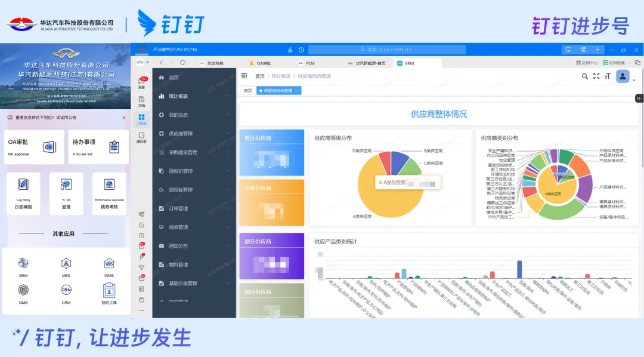Expand the 订单管理 menu
644x357 pixels.
(x=194, y=208)
